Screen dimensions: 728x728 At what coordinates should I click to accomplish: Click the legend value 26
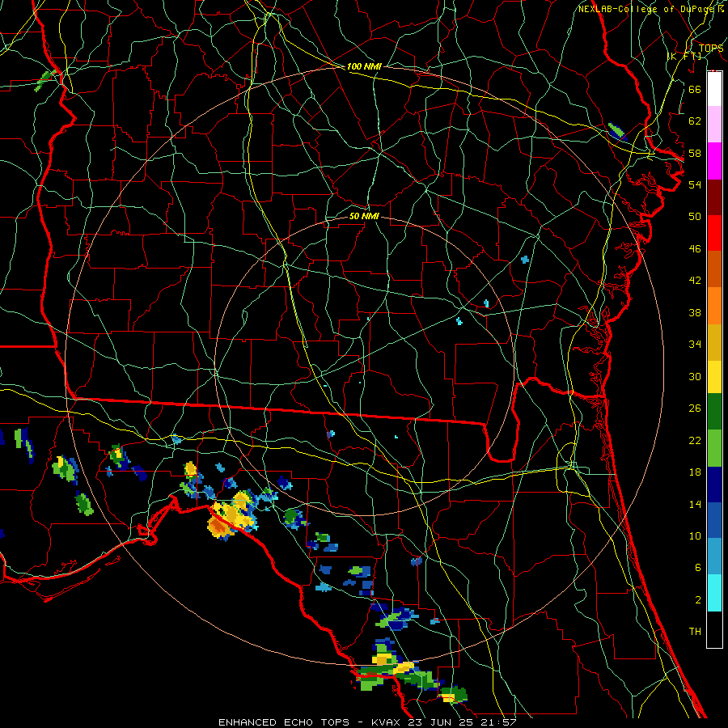tap(695, 408)
